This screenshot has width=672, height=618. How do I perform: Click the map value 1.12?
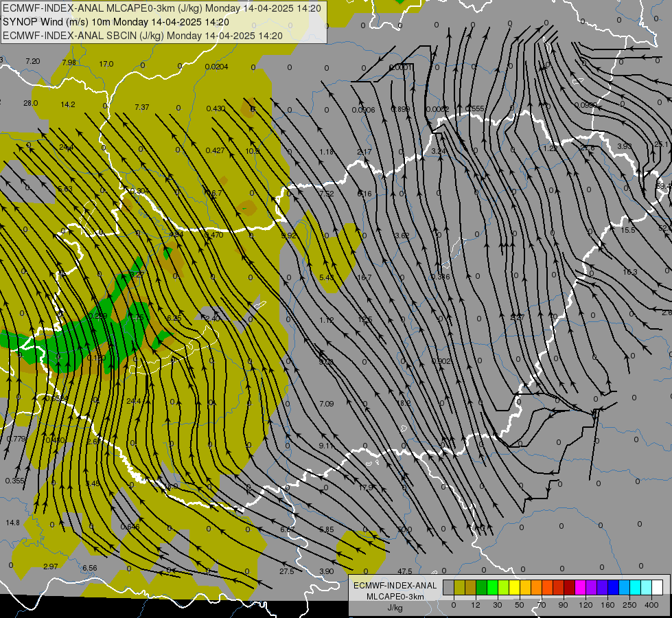[x=327, y=320]
